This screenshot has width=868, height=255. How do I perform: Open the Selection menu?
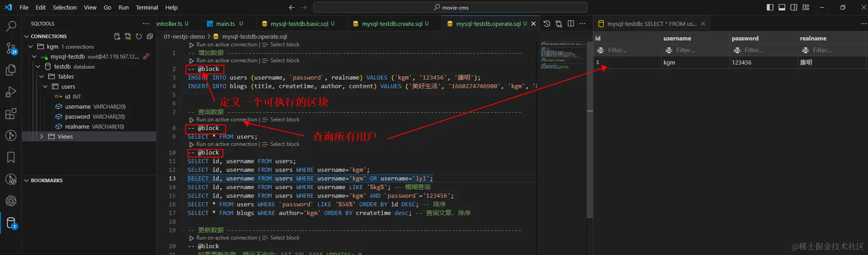(x=65, y=7)
